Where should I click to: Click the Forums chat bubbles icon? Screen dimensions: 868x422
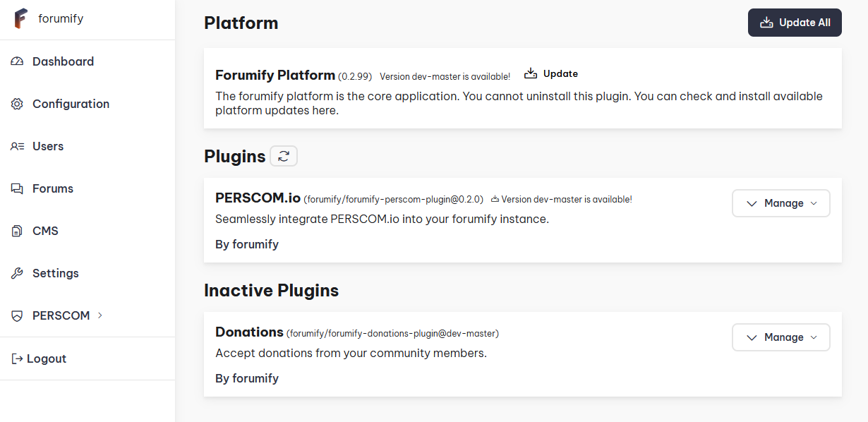pyautogui.click(x=18, y=188)
